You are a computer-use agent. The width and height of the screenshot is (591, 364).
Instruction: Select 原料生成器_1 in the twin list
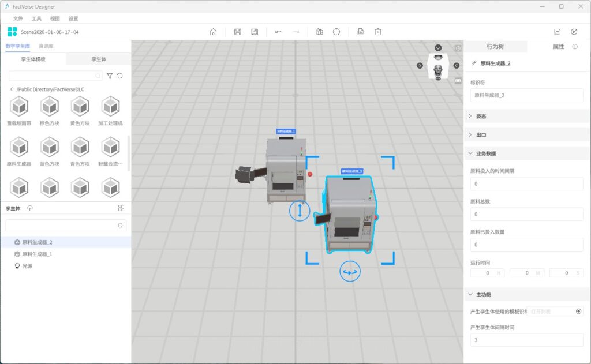click(x=38, y=254)
